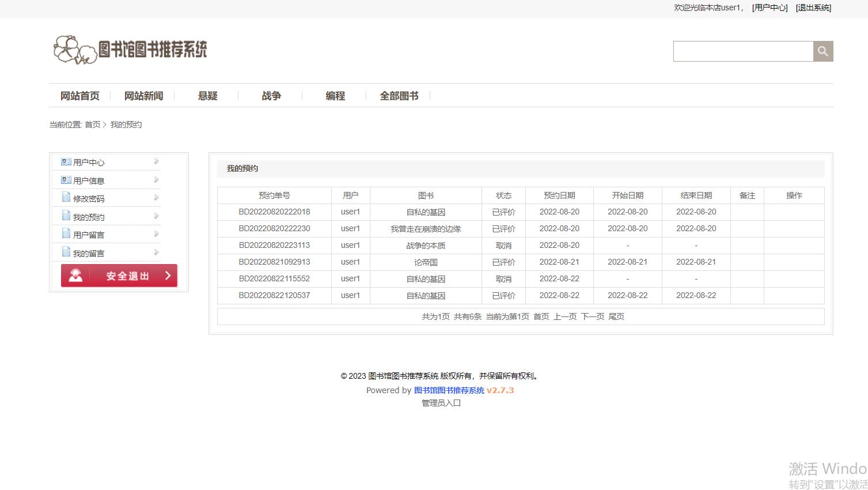Click the 我的预约 panel heading

point(242,168)
